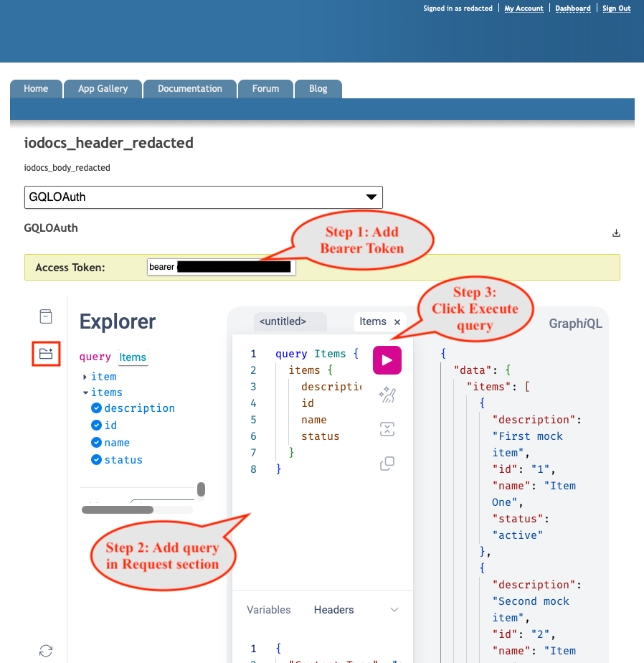Viewport: 644px width, 663px height.
Task: Click the Explorer horizontal scrollbar thumb
Action: pyautogui.click(x=118, y=510)
